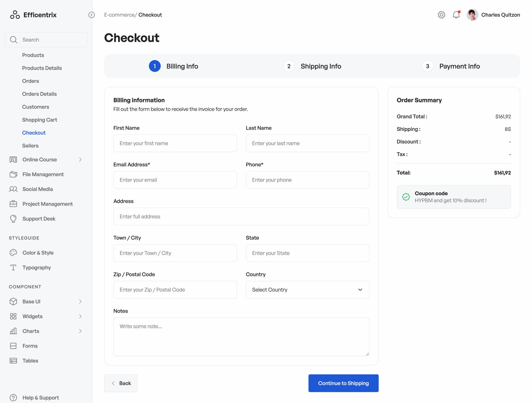Focus the Email Address input field
532x403 pixels.
(x=175, y=180)
